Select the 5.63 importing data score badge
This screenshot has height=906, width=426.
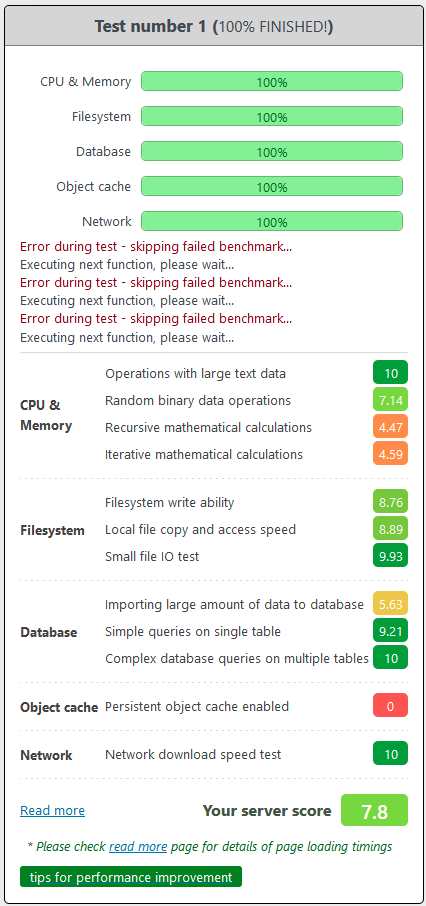point(391,604)
